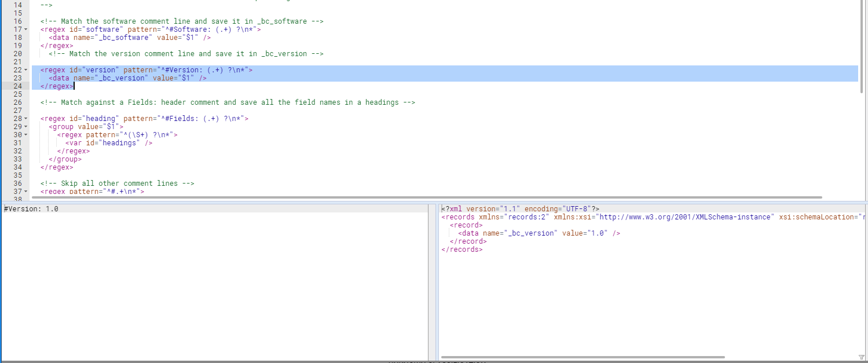Click the closing records tag in the output
This screenshot has height=363, width=868.
(x=462, y=250)
